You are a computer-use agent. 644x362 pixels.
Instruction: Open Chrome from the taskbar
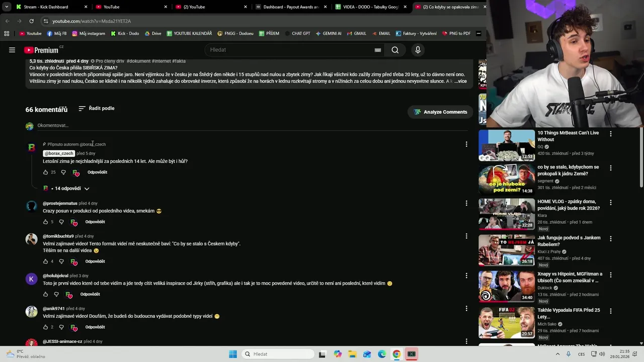396,354
